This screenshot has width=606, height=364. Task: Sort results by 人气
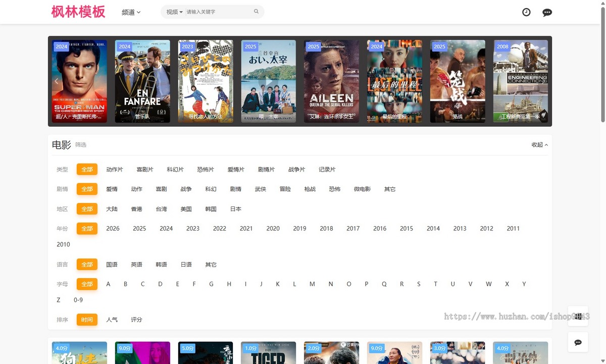tap(112, 320)
